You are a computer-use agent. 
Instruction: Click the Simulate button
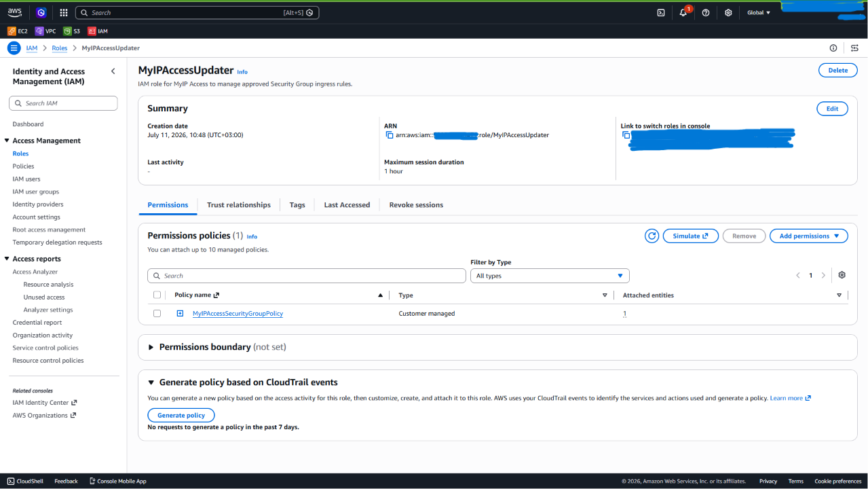(691, 236)
